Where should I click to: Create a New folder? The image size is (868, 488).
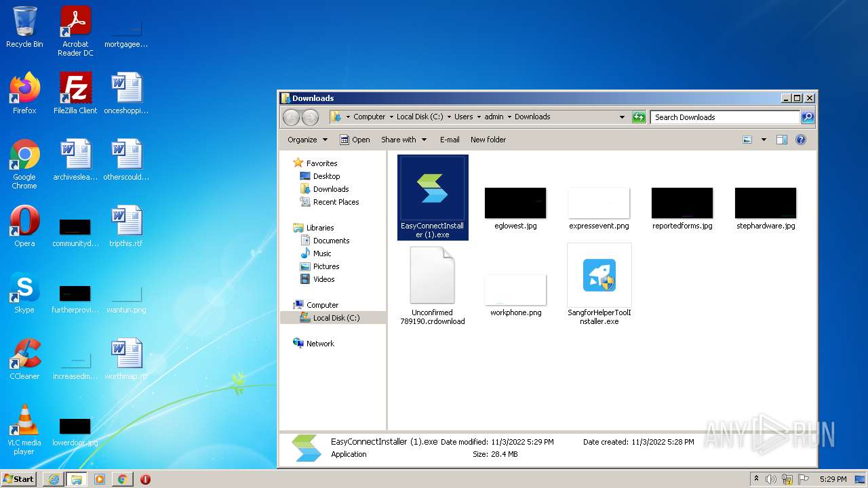coord(488,140)
